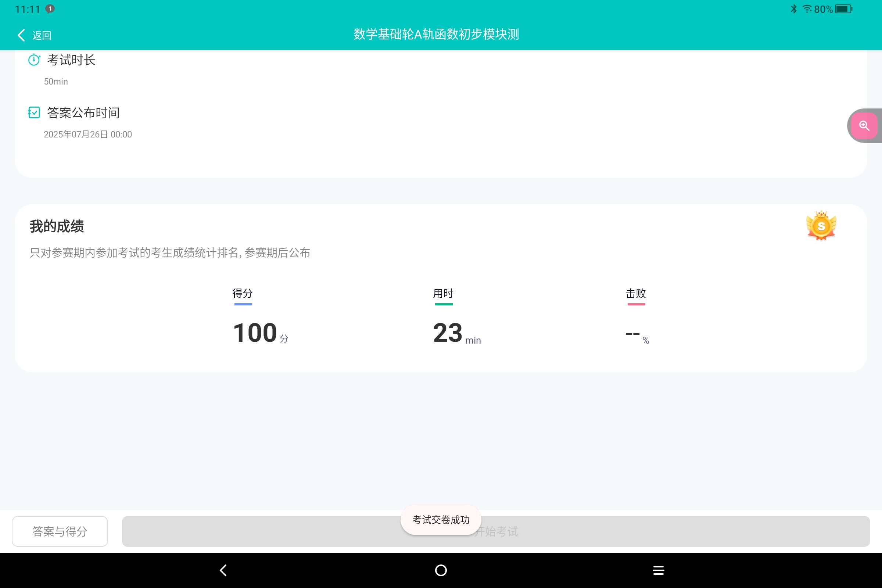Tap the 击败 label
The image size is (882, 588).
(636, 293)
